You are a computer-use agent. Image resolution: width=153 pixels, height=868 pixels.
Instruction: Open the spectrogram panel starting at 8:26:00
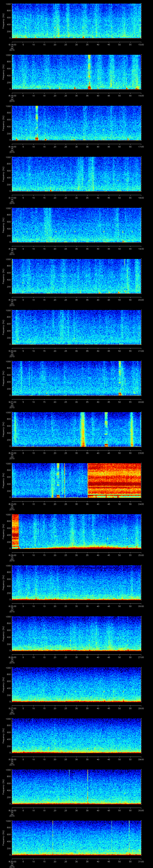tap(76, 634)
